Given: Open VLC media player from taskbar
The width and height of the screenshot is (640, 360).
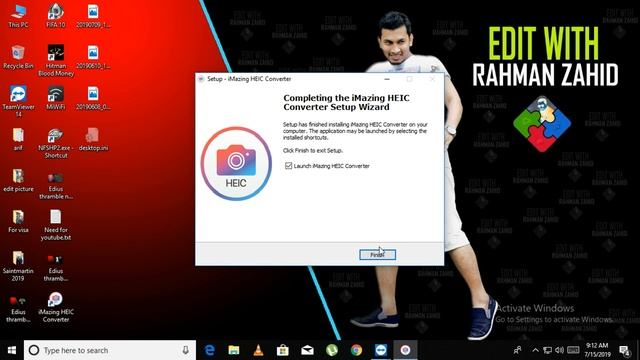Looking at the screenshot, I should [258, 350].
